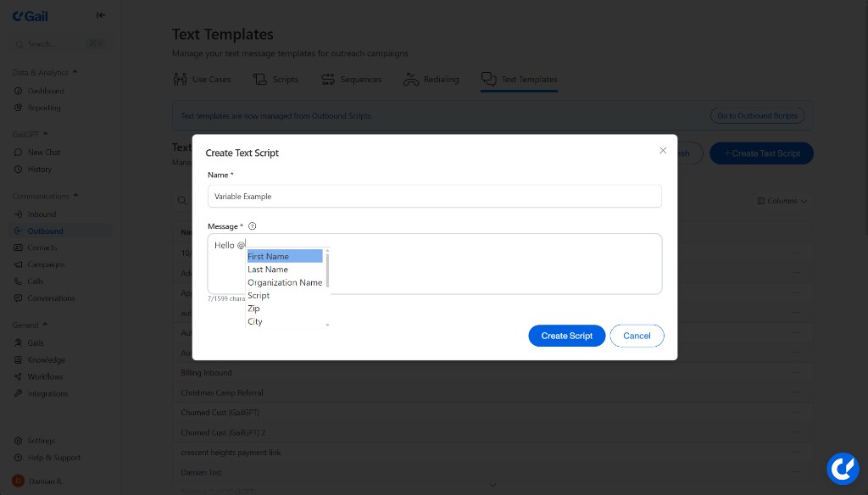Image resolution: width=868 pixels, height=495 pixels.
Task: Select First Name from the variable list
Action: point(268,256)
